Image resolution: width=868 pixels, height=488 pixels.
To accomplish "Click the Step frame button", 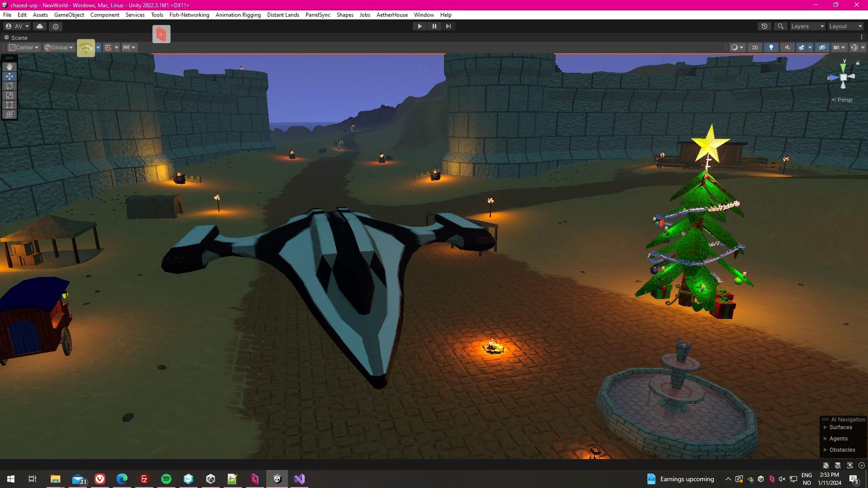I will click(x=448, y=26).
